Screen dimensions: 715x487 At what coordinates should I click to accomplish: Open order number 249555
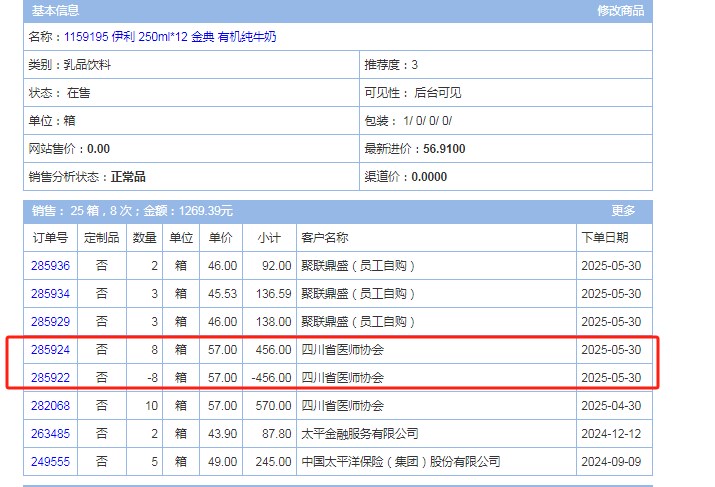pyautogui.click(x=51, y=462)
